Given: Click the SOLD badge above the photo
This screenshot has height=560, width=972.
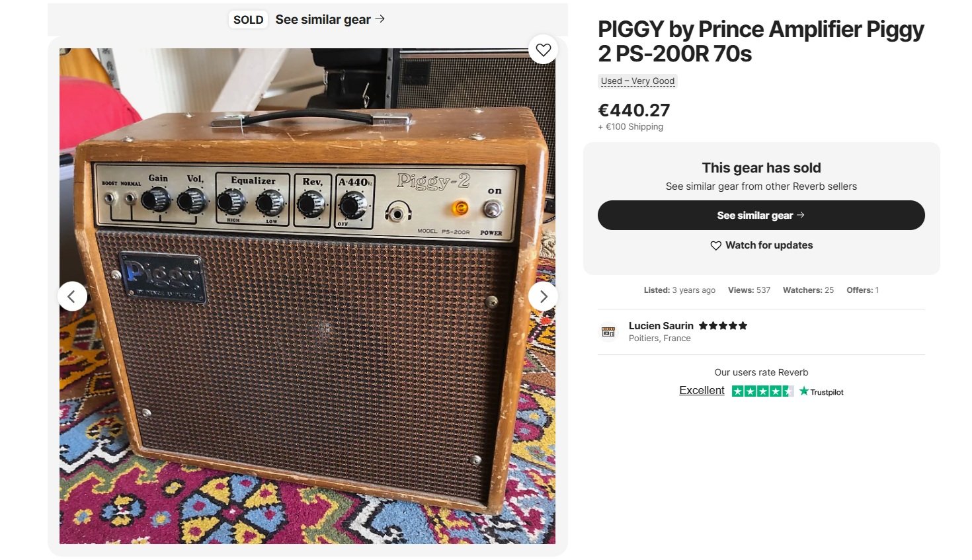Looking at the screenshot, I should click(x=249, y=20).
